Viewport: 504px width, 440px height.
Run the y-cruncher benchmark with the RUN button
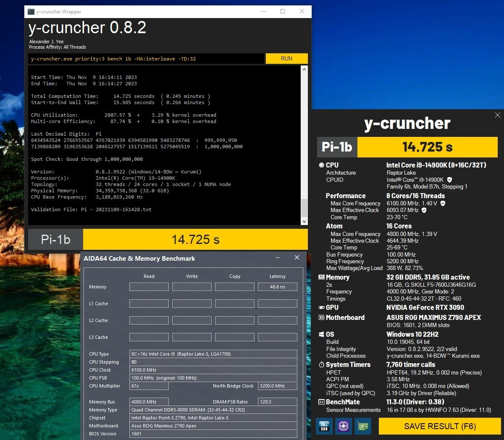tap(287, 58)
